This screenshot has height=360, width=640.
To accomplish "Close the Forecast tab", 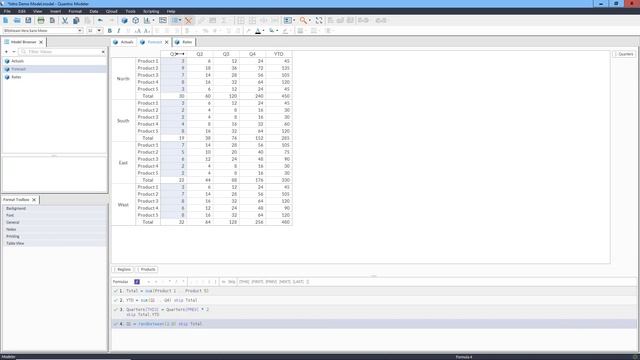I will click(167, 42).
